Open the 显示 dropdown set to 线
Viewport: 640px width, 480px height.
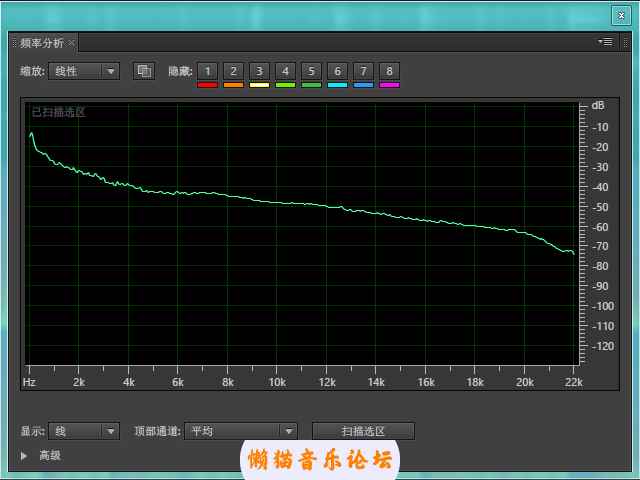[84, 431]
